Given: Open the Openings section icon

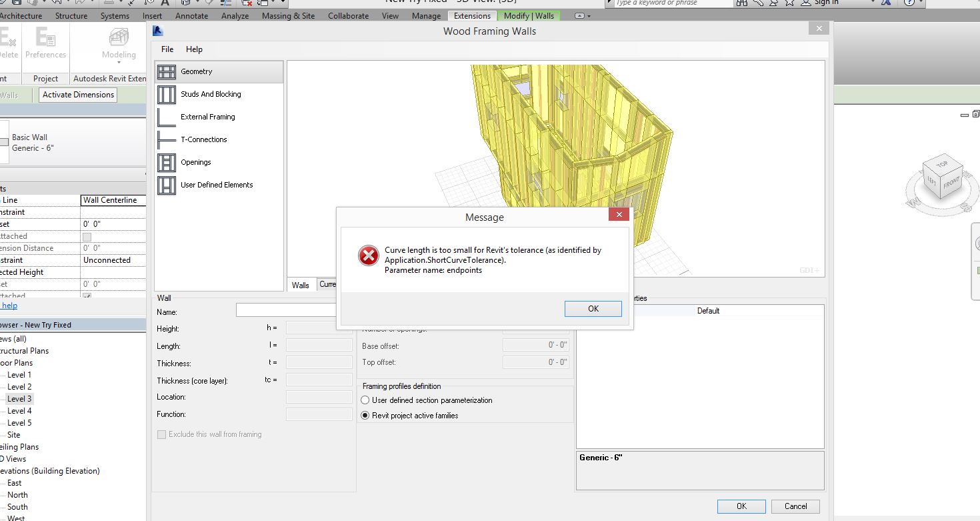Looking at the screenshot, I should coord(167,162).
